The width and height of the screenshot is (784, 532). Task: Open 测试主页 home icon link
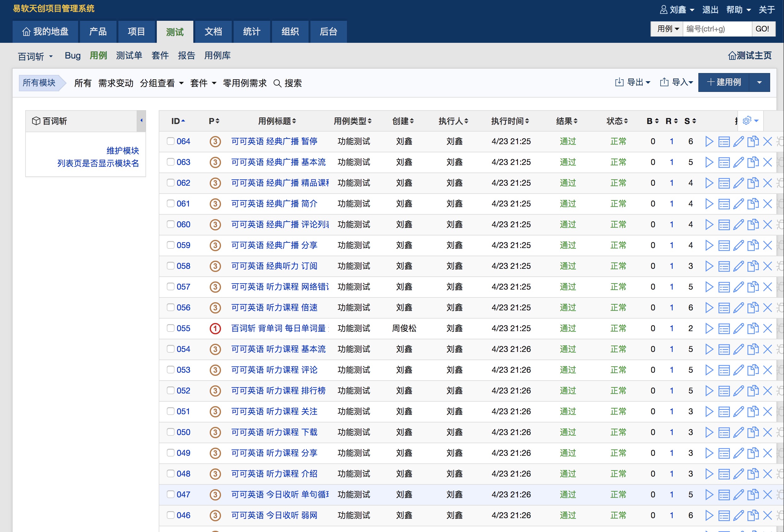750,55
